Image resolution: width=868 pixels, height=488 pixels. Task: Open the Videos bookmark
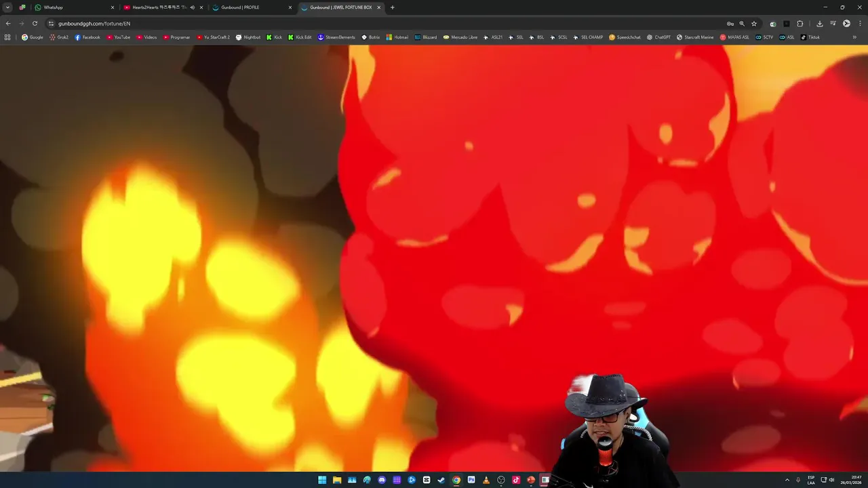click(x=146, y=37)
